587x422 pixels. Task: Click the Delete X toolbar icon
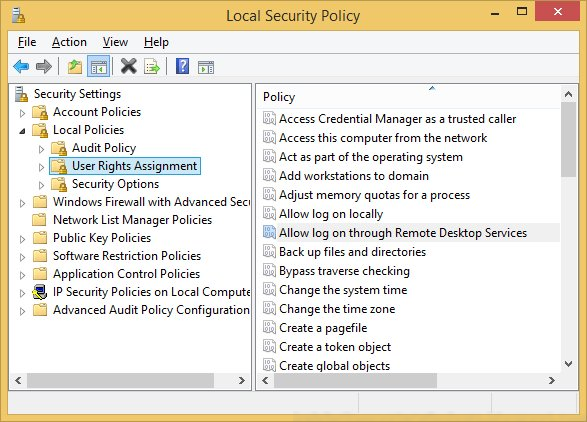coord(128,67)
